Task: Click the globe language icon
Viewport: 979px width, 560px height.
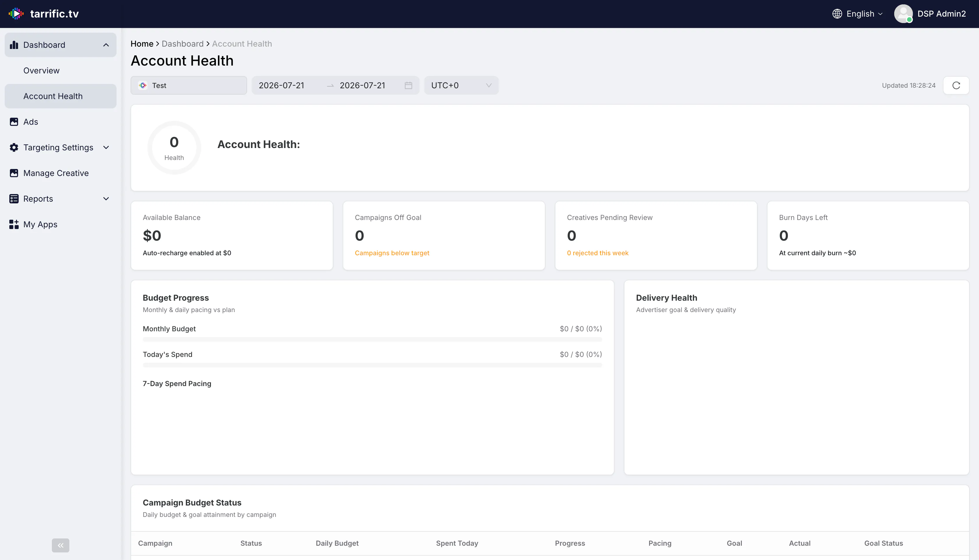Action: [x=837, y=14]
